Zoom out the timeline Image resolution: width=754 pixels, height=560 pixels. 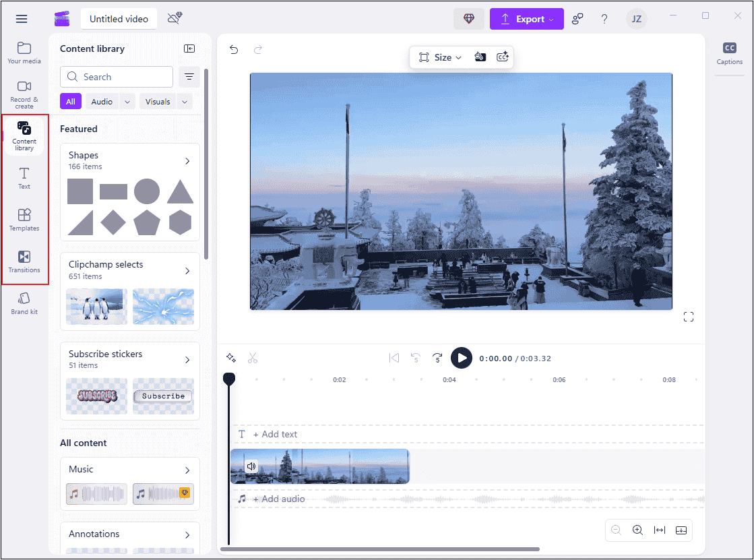(616, 530)
